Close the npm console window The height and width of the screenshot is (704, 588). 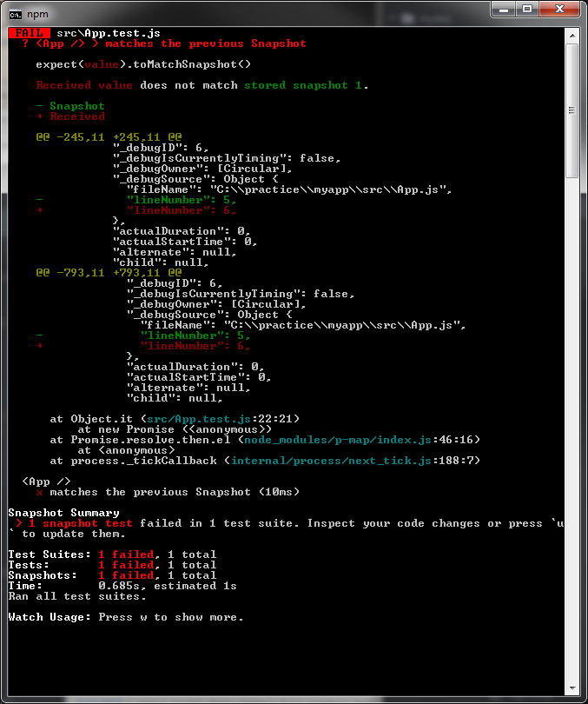point(559,9)
